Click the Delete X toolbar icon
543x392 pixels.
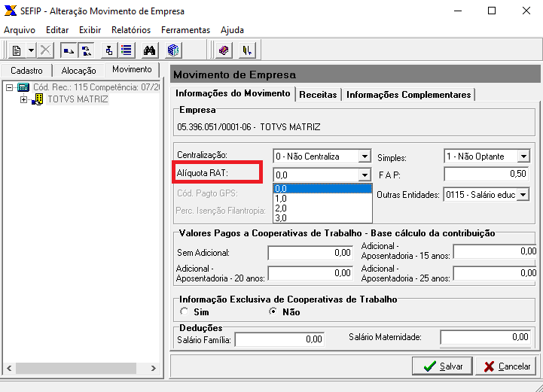[45, 50]
